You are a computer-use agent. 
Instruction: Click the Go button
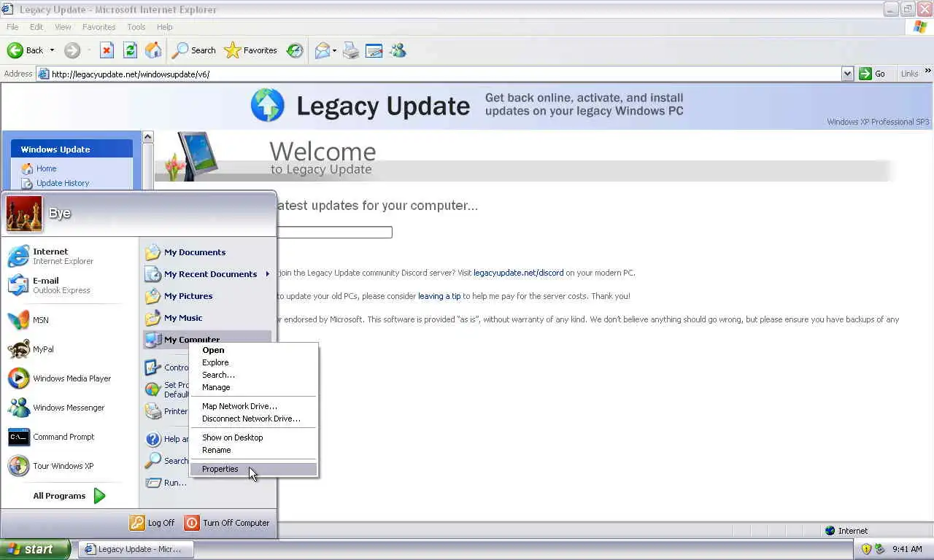click(873, 74)
